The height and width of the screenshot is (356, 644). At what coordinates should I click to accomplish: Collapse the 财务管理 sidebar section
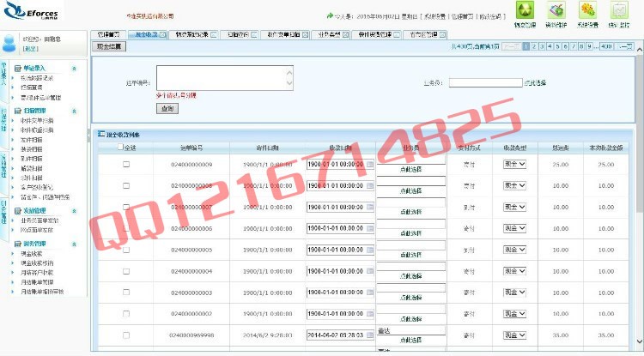[75, 244]
